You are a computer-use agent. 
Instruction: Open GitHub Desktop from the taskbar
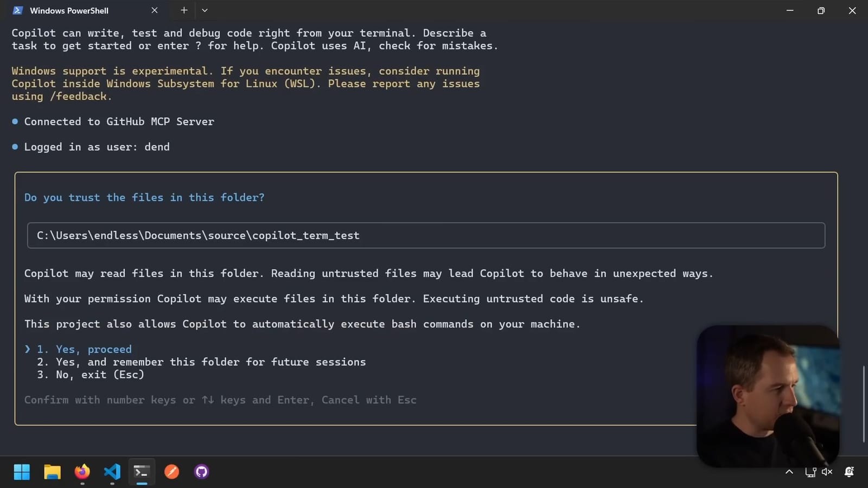(201, 472)
